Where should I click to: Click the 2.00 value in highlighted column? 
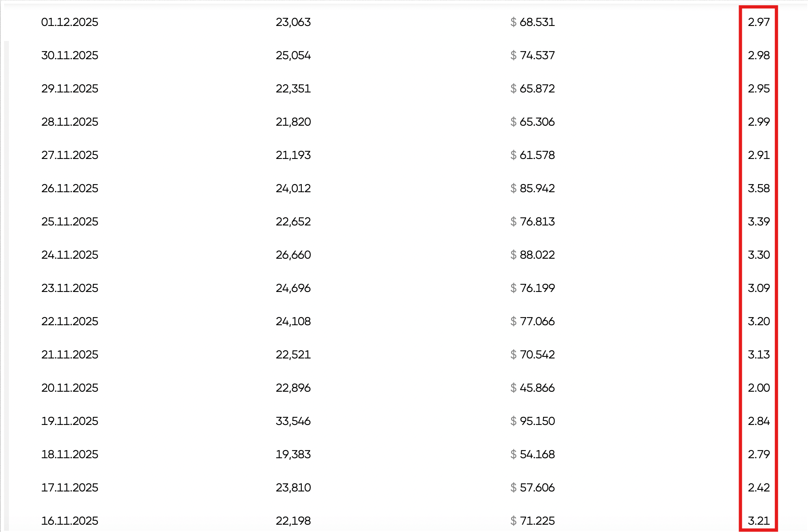pyautogui.click(x=759, y=388)
